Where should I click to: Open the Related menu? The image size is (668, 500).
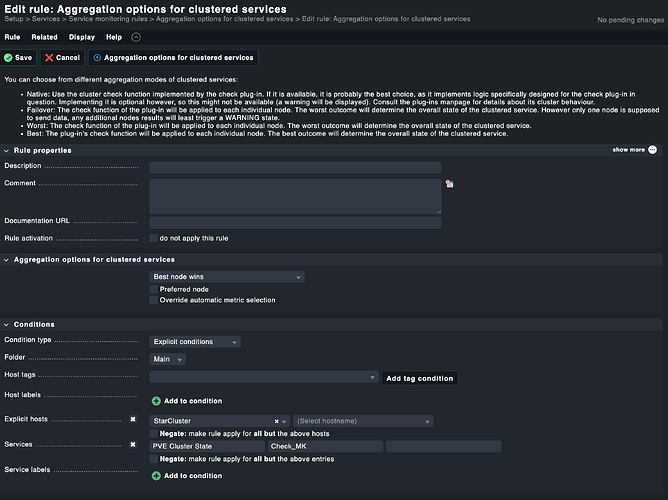[44, 37]
